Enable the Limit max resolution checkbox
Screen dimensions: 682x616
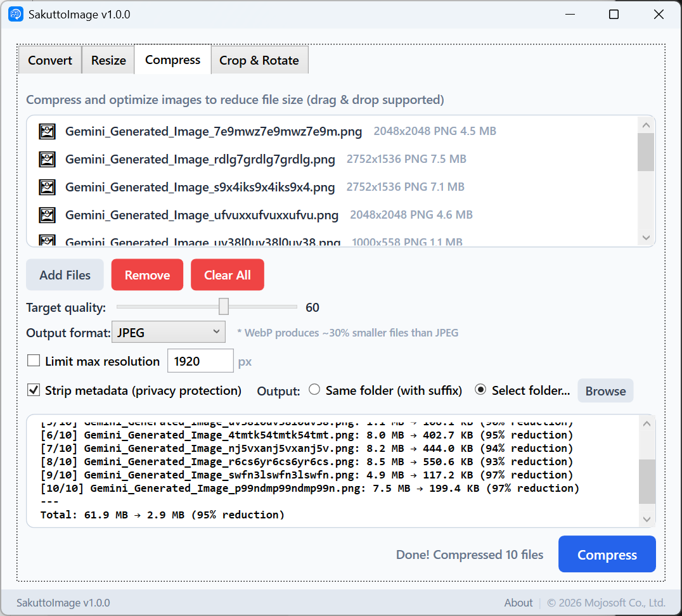(x=34, y=361)
